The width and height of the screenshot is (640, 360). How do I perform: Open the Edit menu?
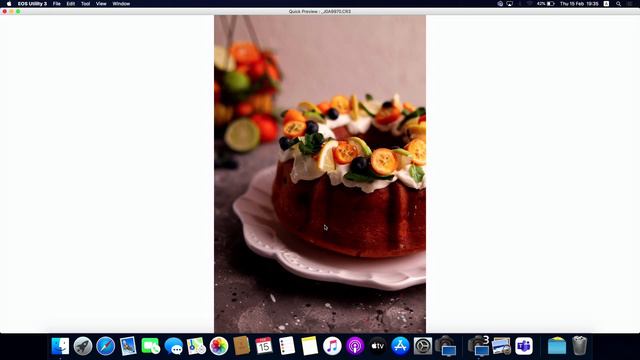(x=71, y=4)
